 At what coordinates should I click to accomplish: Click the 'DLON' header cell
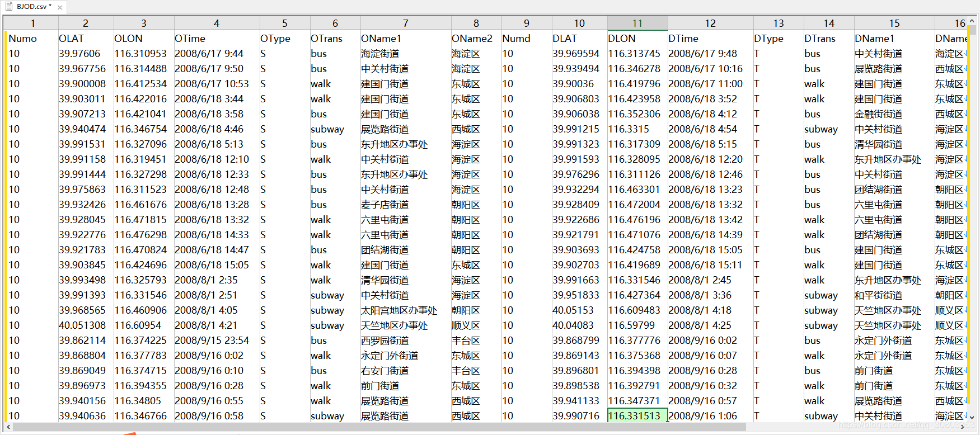click(x=637, y=39)
